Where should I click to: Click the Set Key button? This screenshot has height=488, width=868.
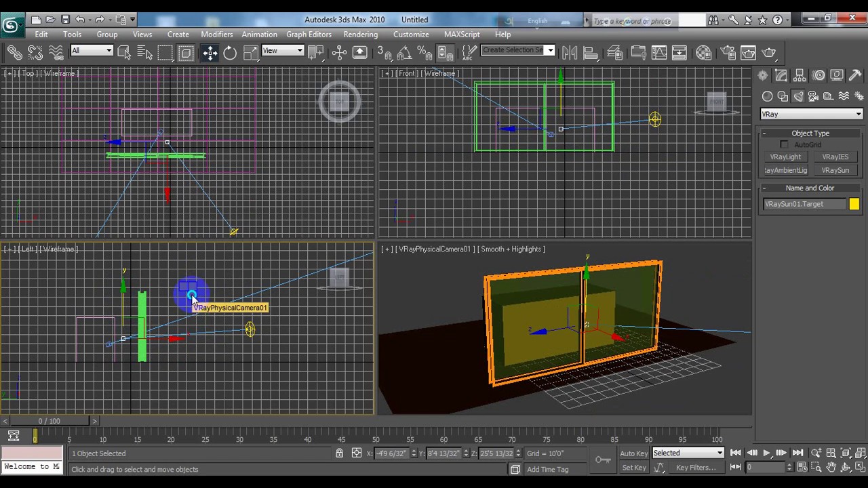click(x=633, y=468)
